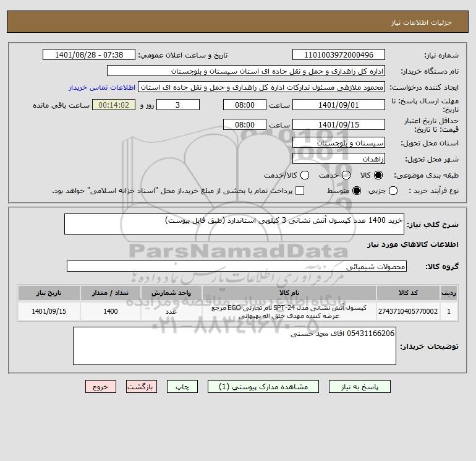The width and height of the screenshot is (476, 461).
Task: Click the row number 1 cell
Action: pyautogui.click(x=449, y=311)
